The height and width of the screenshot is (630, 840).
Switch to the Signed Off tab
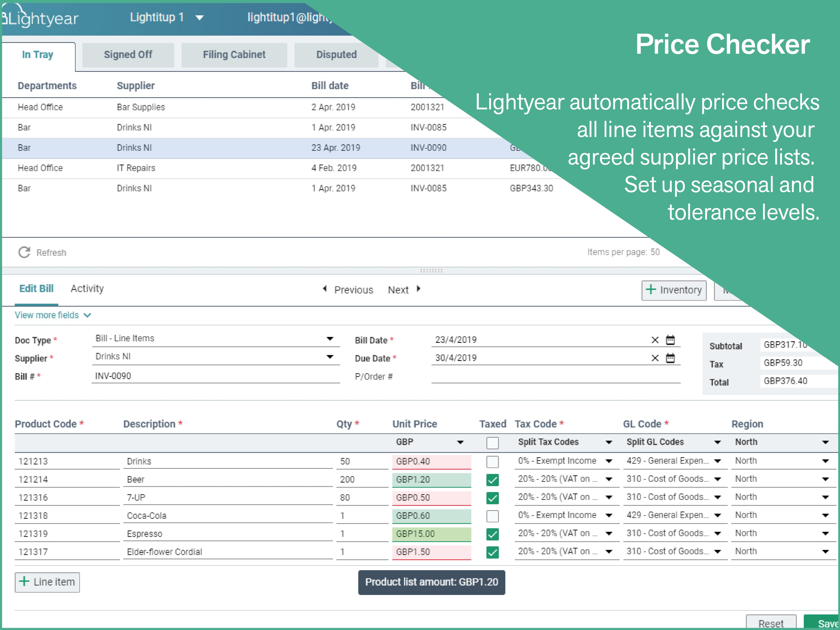click(x=128, y=55)
